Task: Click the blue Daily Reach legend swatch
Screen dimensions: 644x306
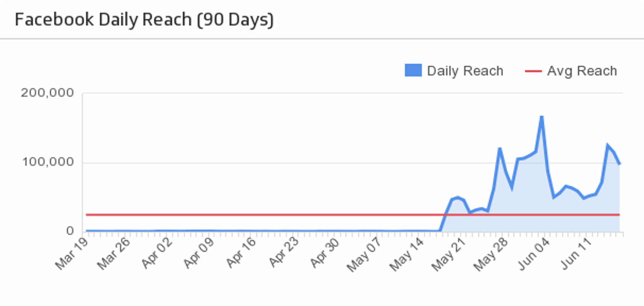Action: pyautogui.click(x=413, y=70)
